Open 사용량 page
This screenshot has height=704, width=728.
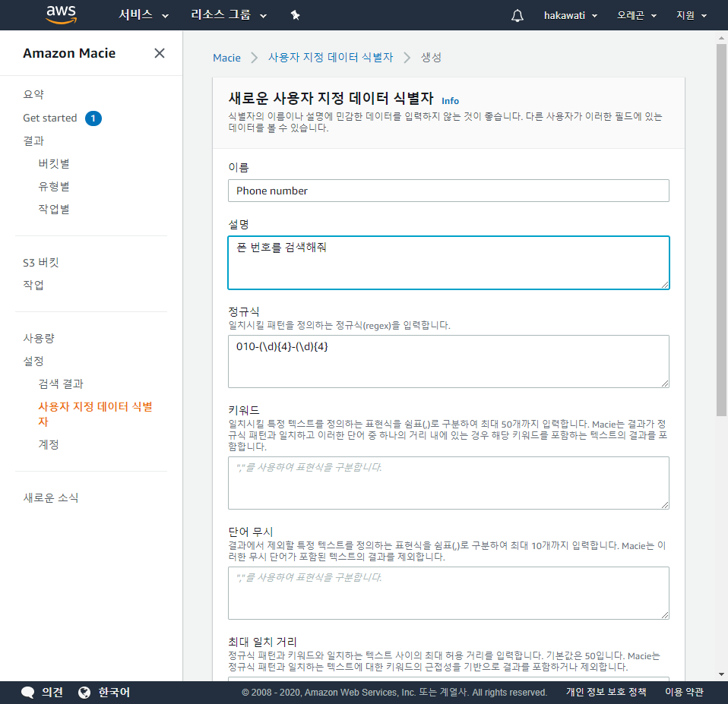point(39,338)
